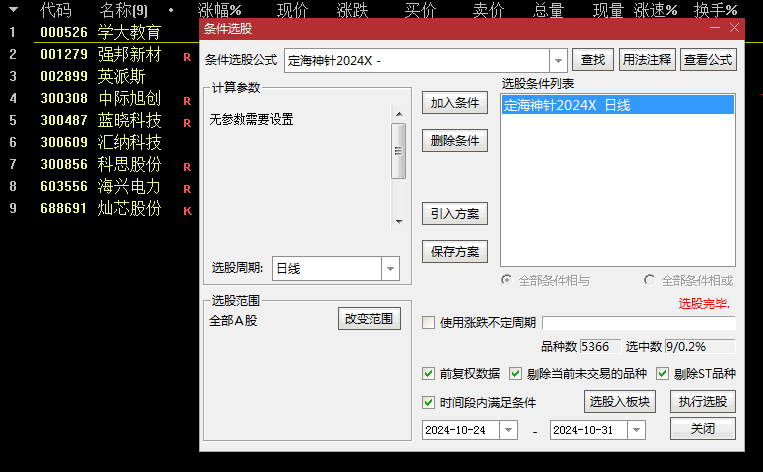Select stock row 001279 强邦新材
763x472 pixels.
pyautogui.click(x=100, y=54)
